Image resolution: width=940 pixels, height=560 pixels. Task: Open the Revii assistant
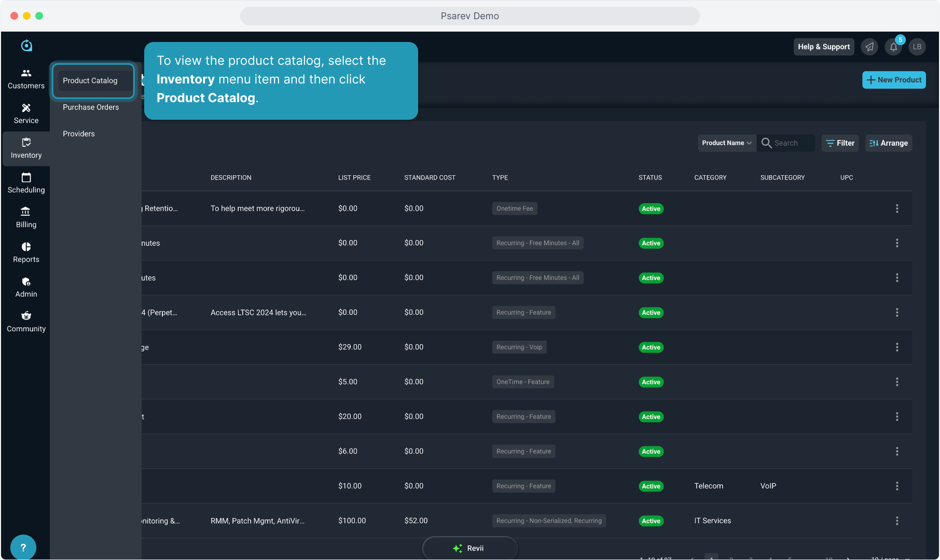click(469, 548)
